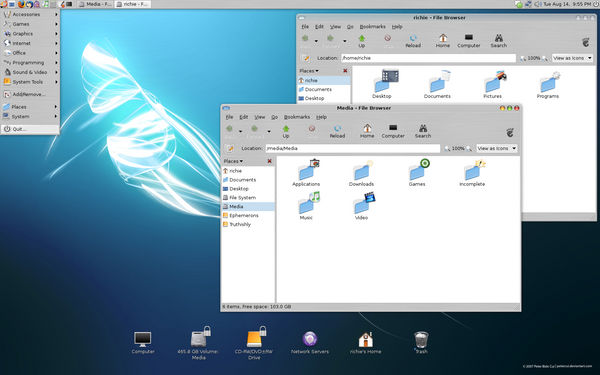Go Forward in the Media window
The image size is (600, 375).
coord(255,131)
